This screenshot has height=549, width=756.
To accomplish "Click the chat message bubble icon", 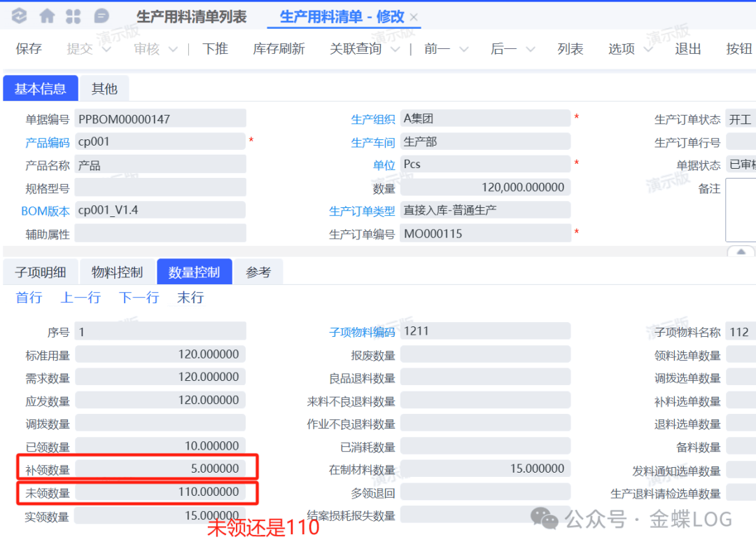I will 101,16.
